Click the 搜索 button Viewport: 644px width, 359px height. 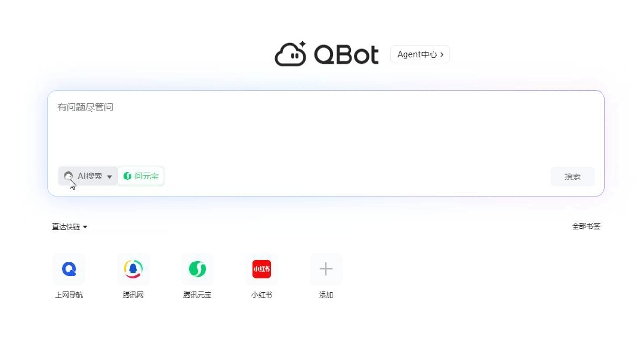point(572,176)
